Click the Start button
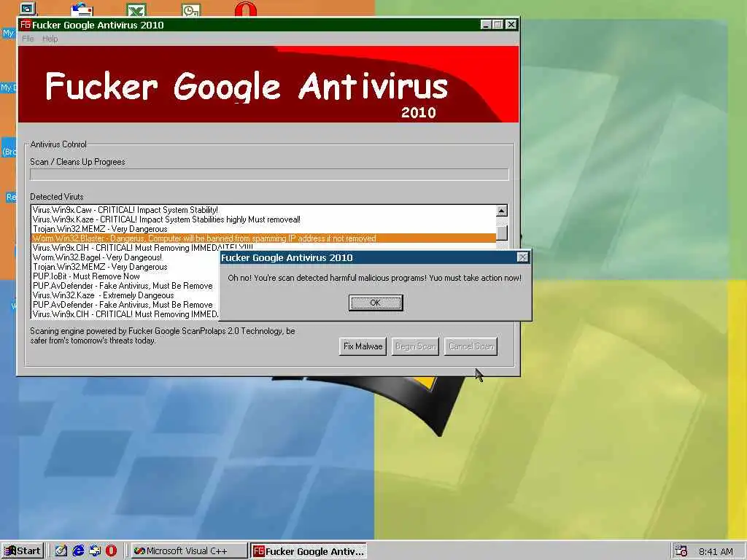Viewport: 747px width, 560px height. click(x=23, y=551)
